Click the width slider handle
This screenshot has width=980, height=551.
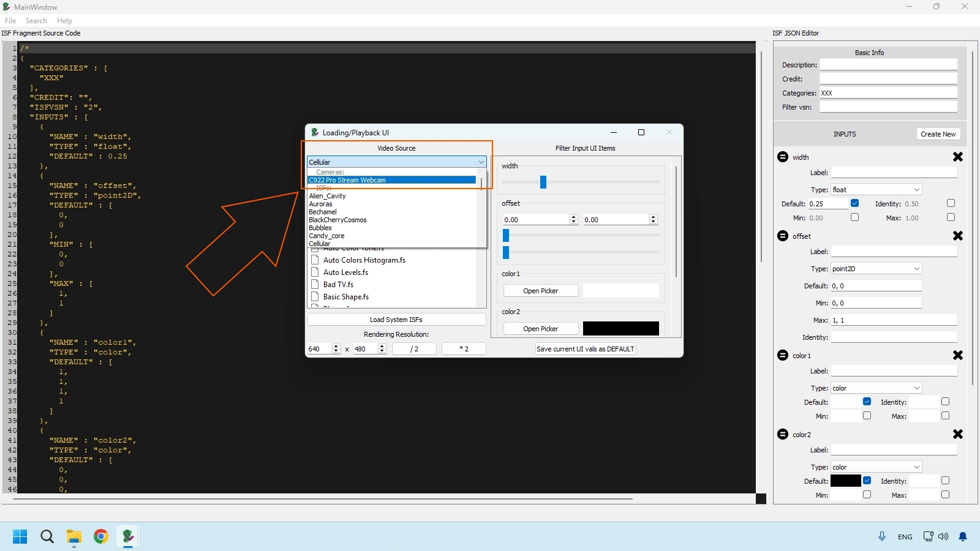coord(543,182)
